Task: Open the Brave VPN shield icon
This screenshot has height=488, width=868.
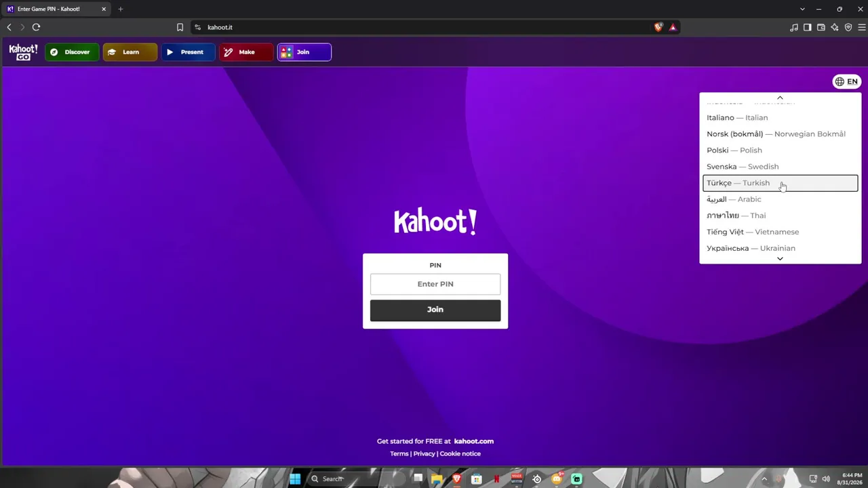Action: click(848, 27)
